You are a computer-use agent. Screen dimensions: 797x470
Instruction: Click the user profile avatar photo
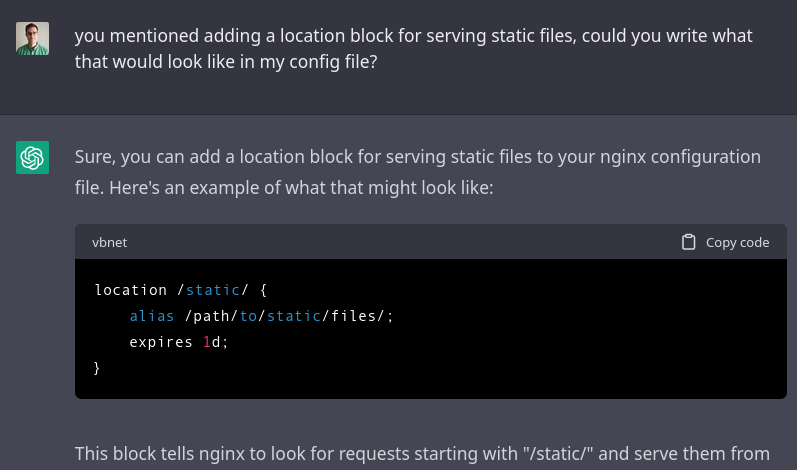pyautogui.click(x=33, y=38)
